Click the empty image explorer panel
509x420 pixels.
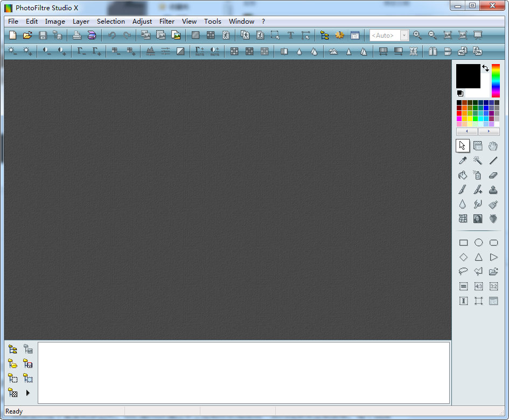coord(243,373)
